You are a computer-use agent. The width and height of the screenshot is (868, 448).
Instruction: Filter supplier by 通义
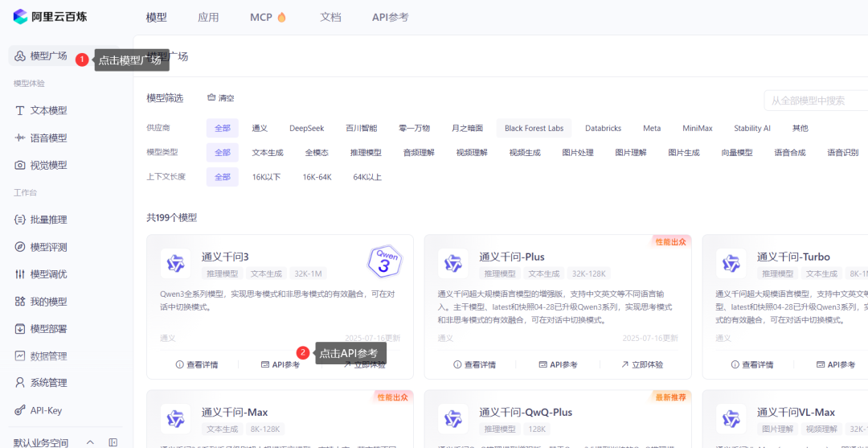click(x=260, y=128)
